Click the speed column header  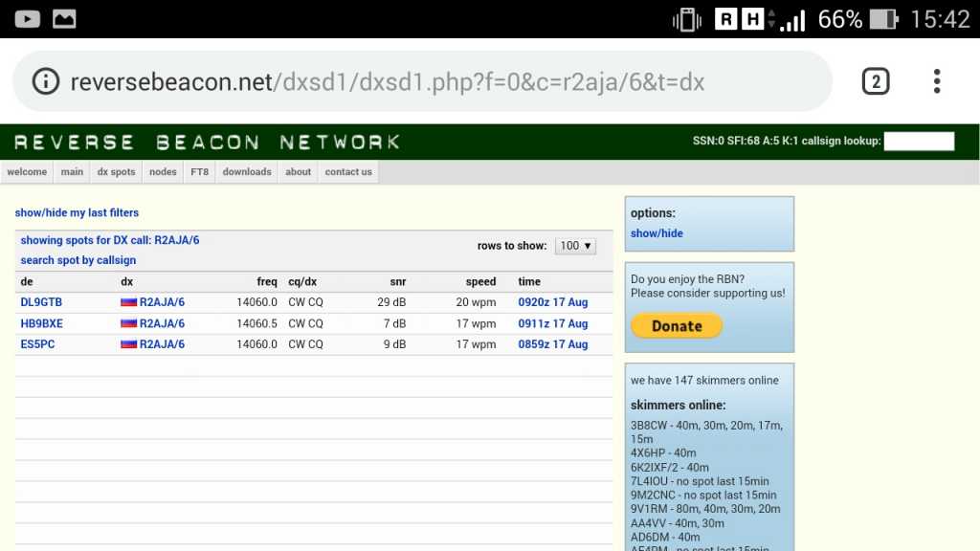(x=480, y=282)
